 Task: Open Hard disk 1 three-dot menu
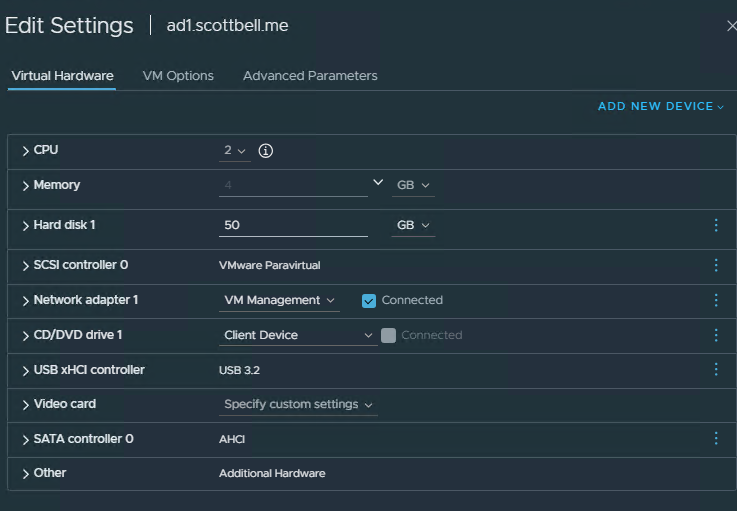(x=715, y=225)
